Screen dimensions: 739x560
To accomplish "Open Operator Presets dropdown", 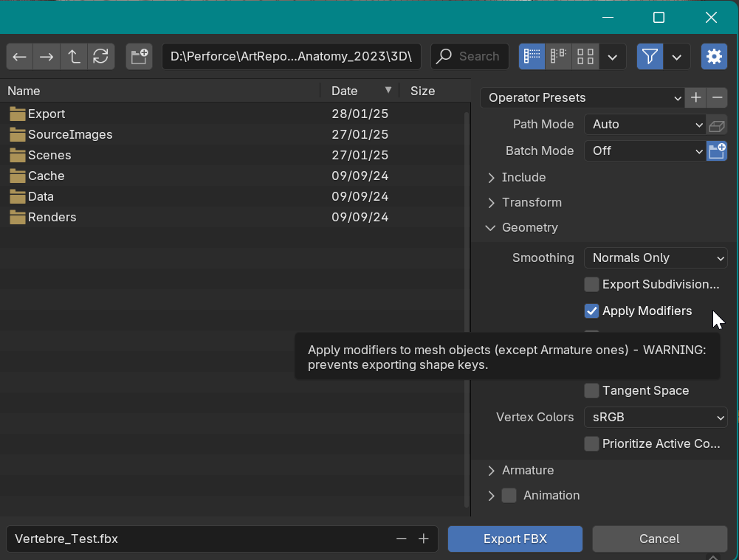I will 582,97.
